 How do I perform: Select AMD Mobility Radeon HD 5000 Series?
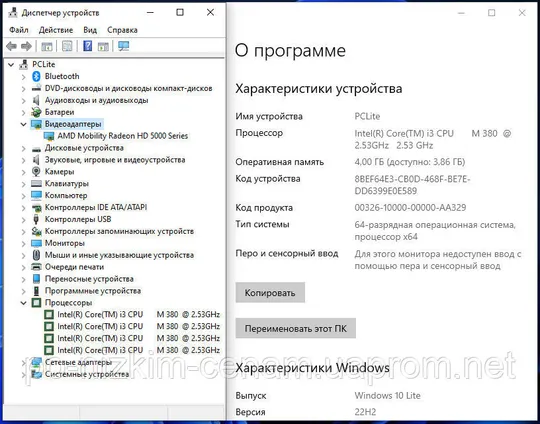coord(123,136)
